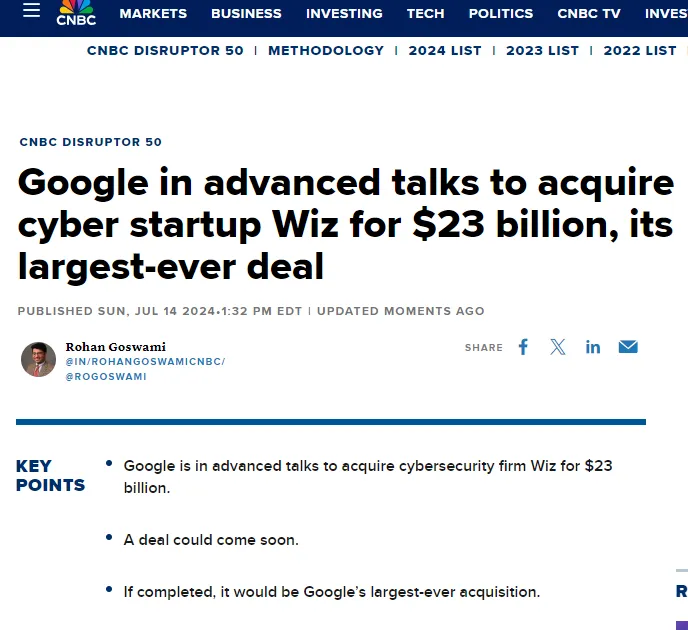Open the Business menu
The height and width of the screenshot is (630, 688).
246,13
